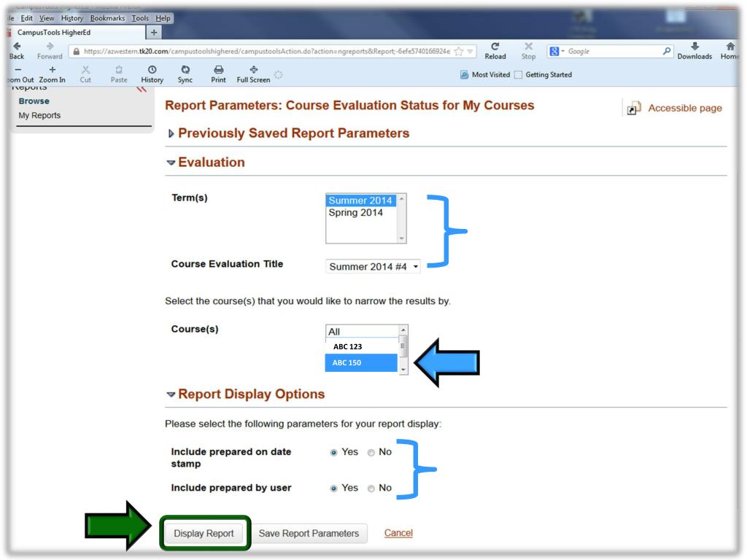The width and height of the screenshot is (747, 560).
Task: Click the Course(s) list scrollbar thumb
Action: click(x=403, y=346)
